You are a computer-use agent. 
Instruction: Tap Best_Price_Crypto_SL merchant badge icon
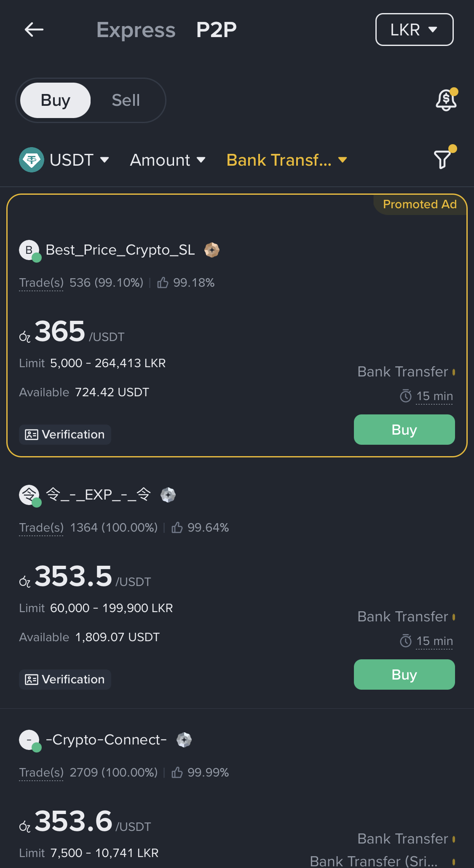[212, 250]
